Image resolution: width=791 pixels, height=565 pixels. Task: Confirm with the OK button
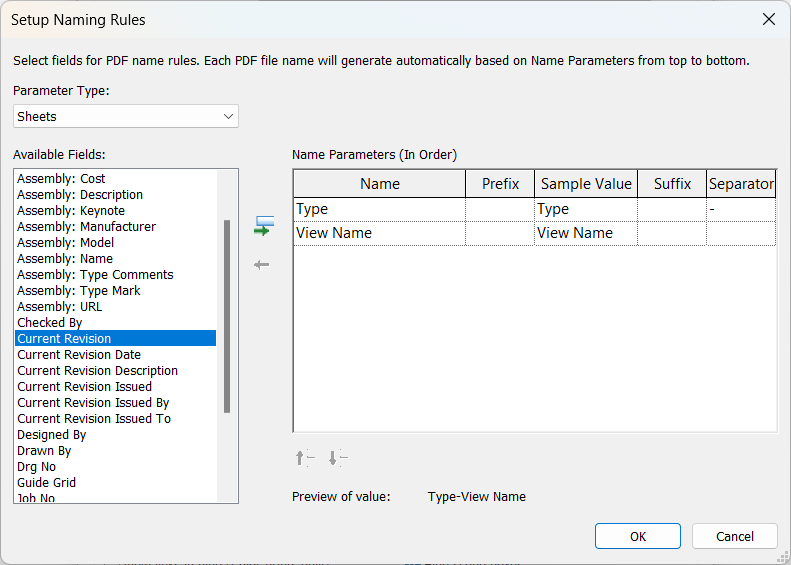pyautogui.click(x=638, y=536)
